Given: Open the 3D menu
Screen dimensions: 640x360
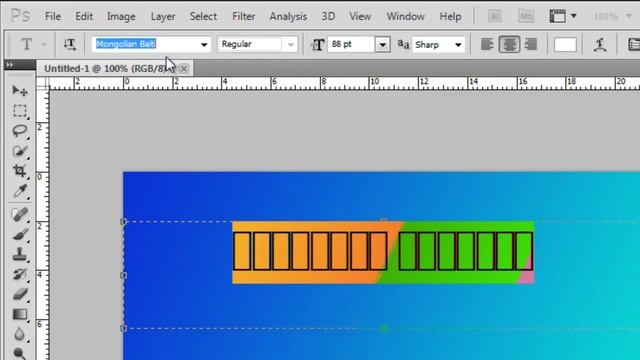Looking at the screenshot, I should click(x=328, y=16).
